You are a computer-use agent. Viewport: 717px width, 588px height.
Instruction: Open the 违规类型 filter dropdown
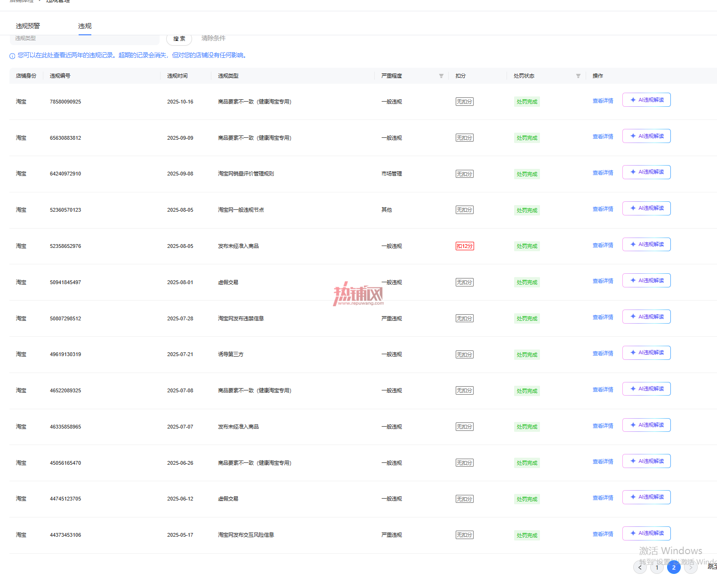85,39
